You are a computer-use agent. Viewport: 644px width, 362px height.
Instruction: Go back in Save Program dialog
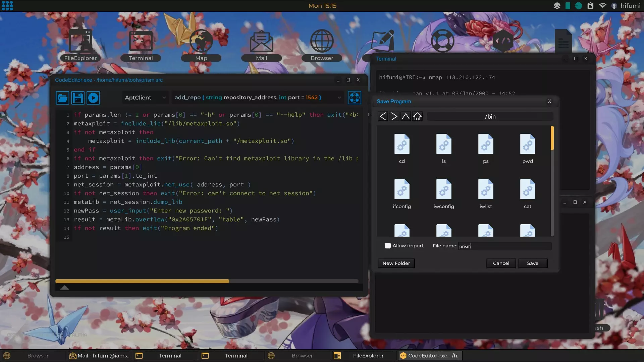point(383,117)
